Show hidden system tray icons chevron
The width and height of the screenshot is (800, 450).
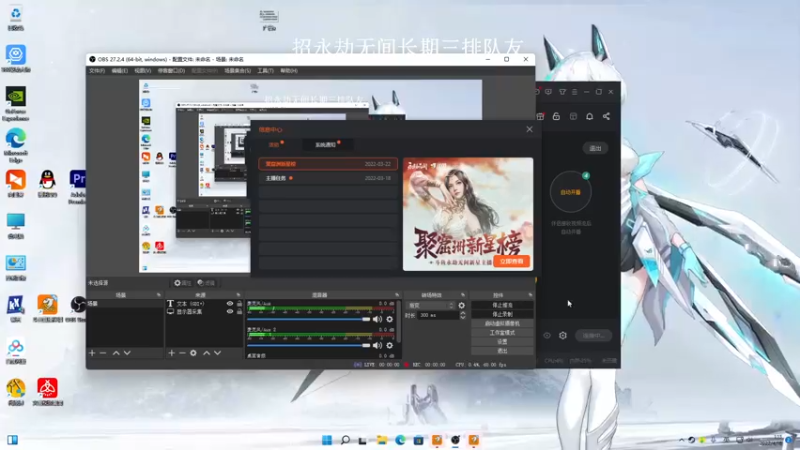pyautogui.click(x=682, y=440)
